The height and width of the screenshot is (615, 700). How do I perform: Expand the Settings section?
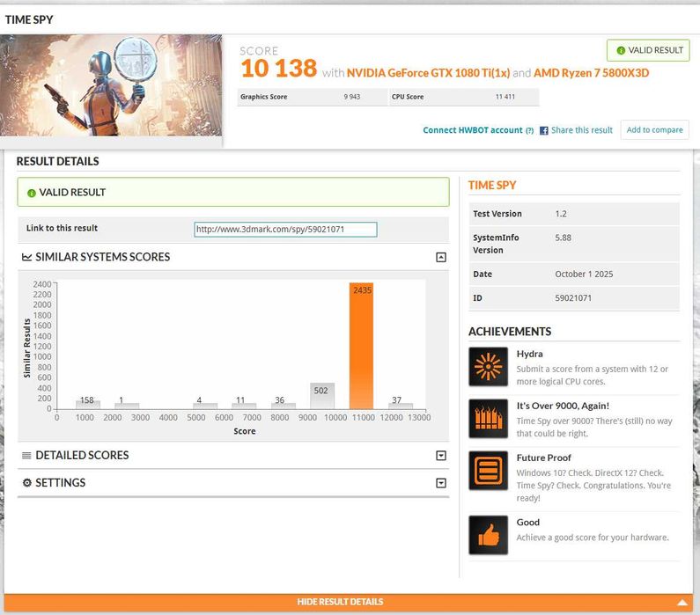pyautogui.click(x=440, y=483)
